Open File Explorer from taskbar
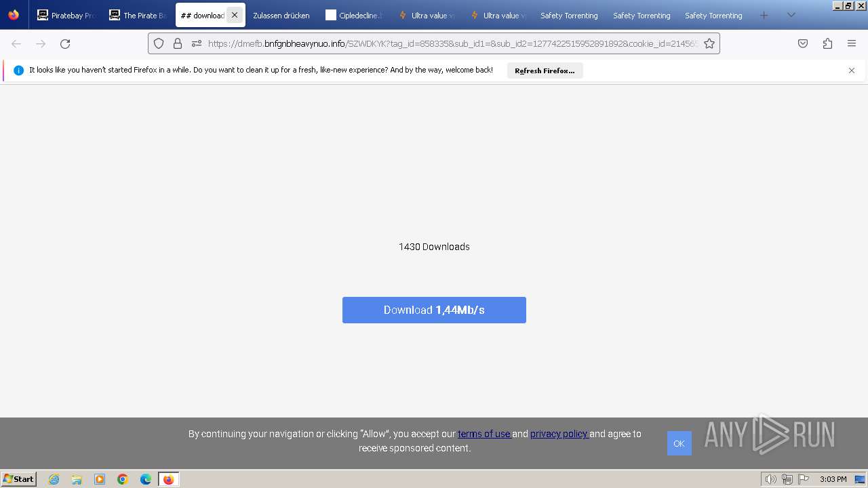Screen dimensions: 868x488 coord(77,479)
